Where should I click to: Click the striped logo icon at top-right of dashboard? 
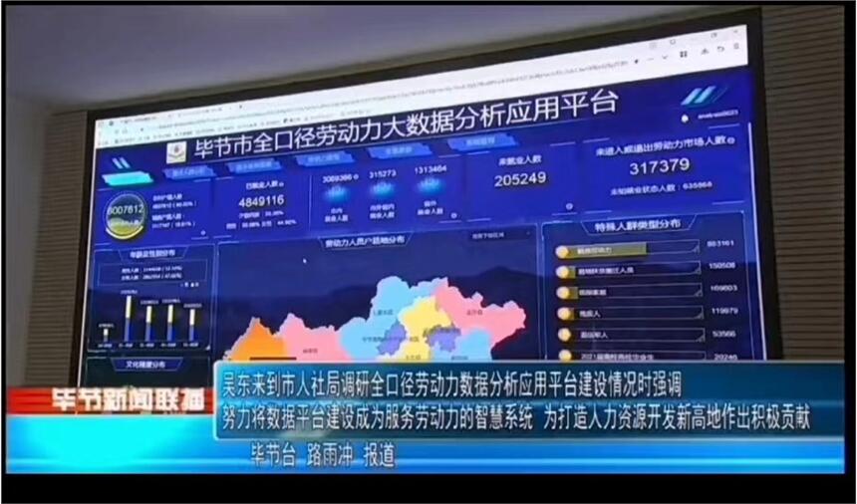[x=706, y=96]
